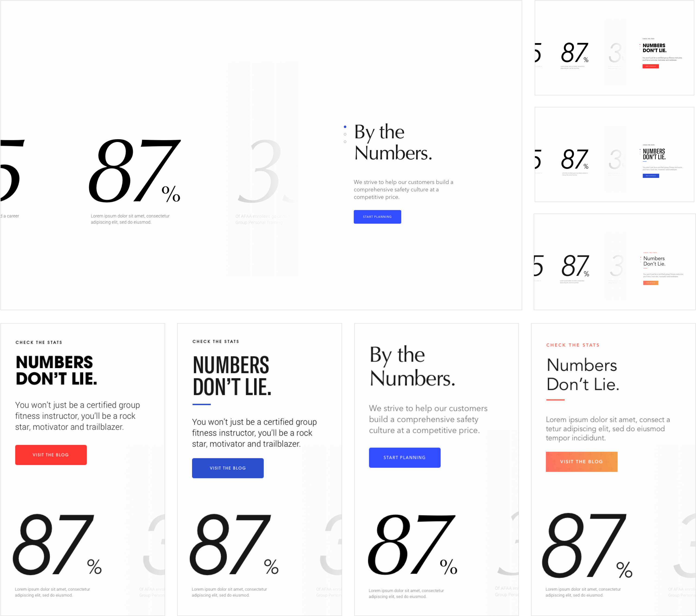Click the blue underline below condensed 'DON'T LIE.' heading

pyautogui.click(x=202, y=404)
